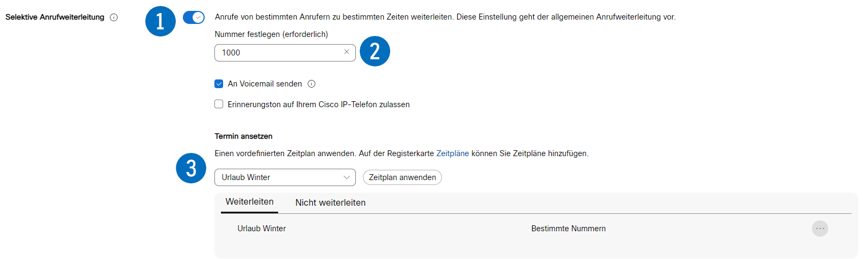
Task: Switch to the Nicht weiterleiten tab
Action: tap(330, 202)
